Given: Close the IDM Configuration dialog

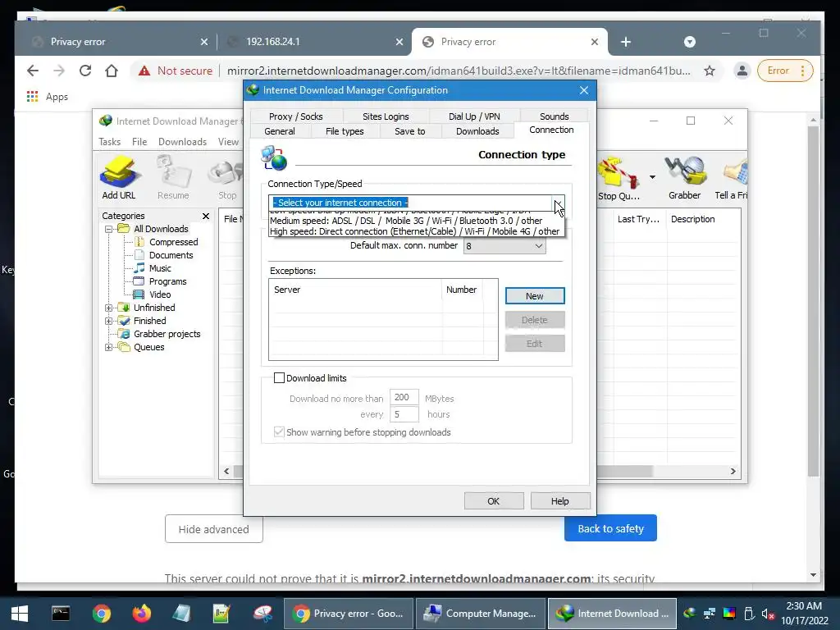Looking at the screenshot, I should click(x=583, y=90).
